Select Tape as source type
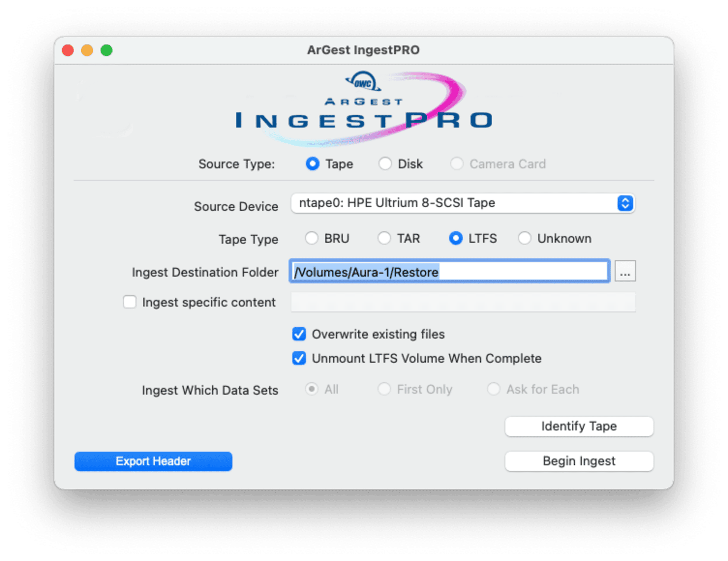 (313, 164)
